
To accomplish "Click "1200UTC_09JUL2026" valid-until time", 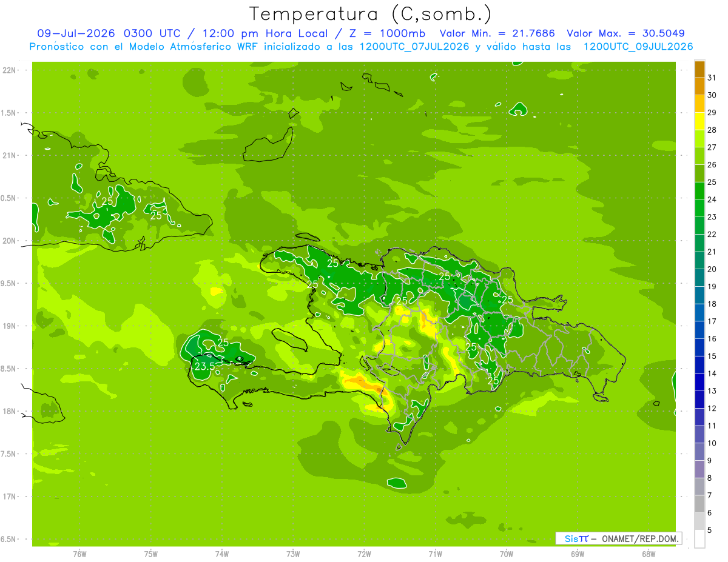I will [x=638, y=47].
